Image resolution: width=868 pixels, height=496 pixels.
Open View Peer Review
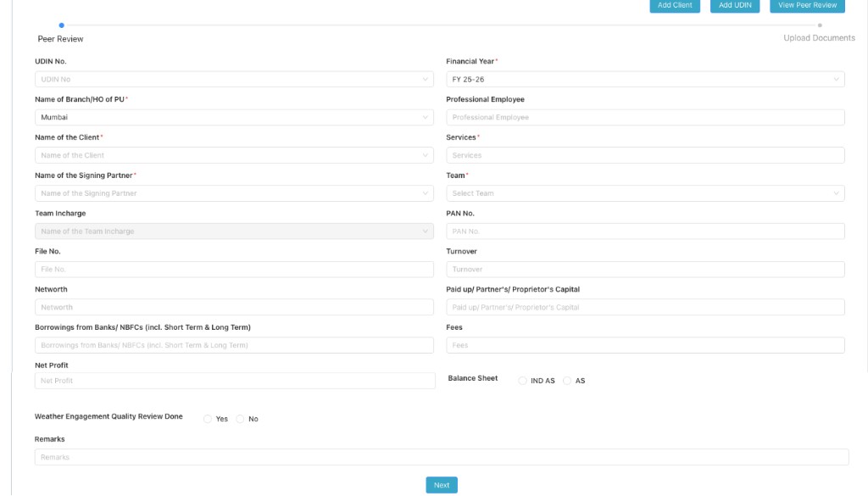[806, 5]
